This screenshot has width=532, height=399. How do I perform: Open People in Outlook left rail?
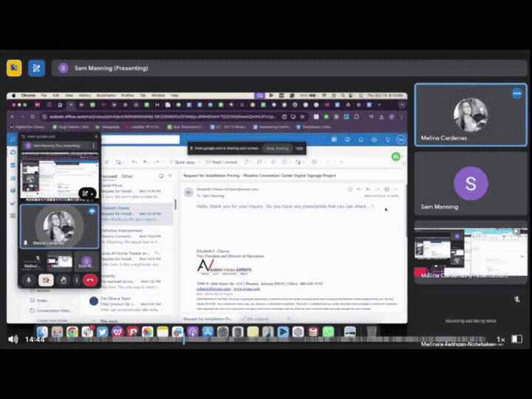[13, 178]
